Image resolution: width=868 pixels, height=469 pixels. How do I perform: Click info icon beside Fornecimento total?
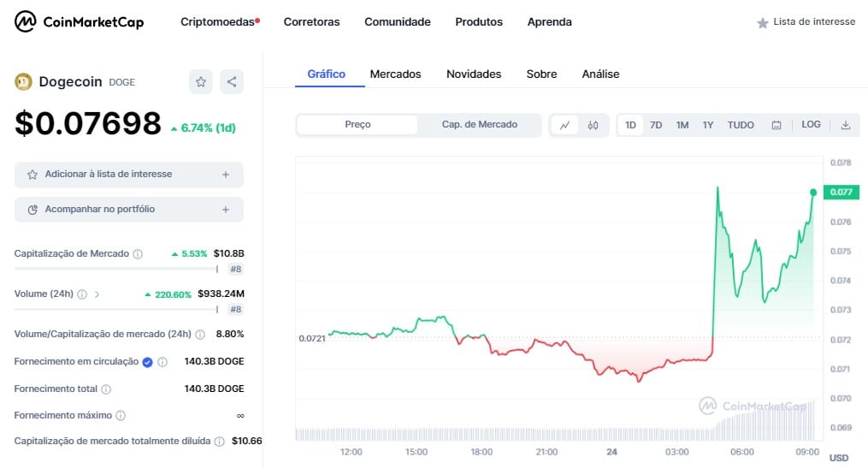pos(106,389)
